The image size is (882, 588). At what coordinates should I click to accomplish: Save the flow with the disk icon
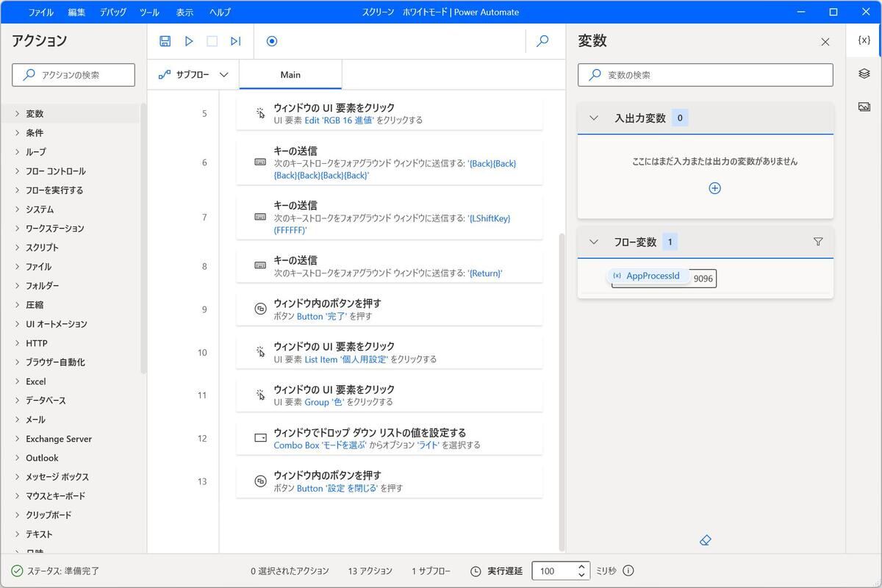[165, 41]
